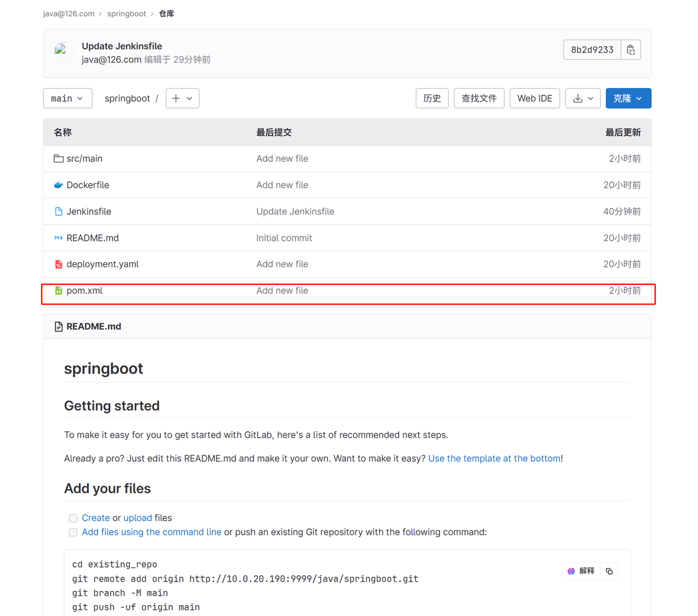Expand the 克隆 clone dropdown
Screen dimensions: 698x616
pos(628,99)
